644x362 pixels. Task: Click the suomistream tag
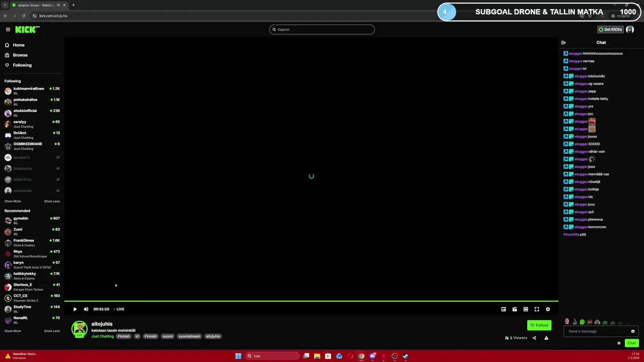(189, 336)
